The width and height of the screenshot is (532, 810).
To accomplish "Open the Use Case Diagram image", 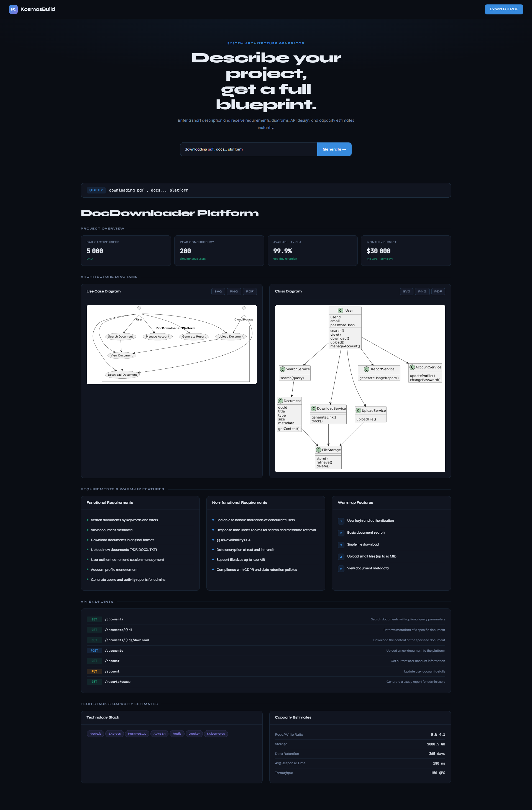I will pyautogui.click(x=172, y=344).
